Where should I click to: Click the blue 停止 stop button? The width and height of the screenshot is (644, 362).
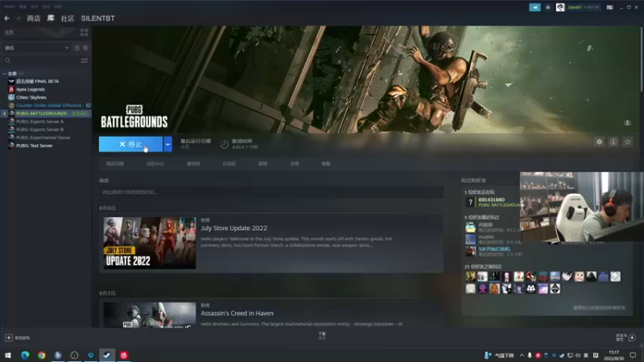tap(130, 144)
